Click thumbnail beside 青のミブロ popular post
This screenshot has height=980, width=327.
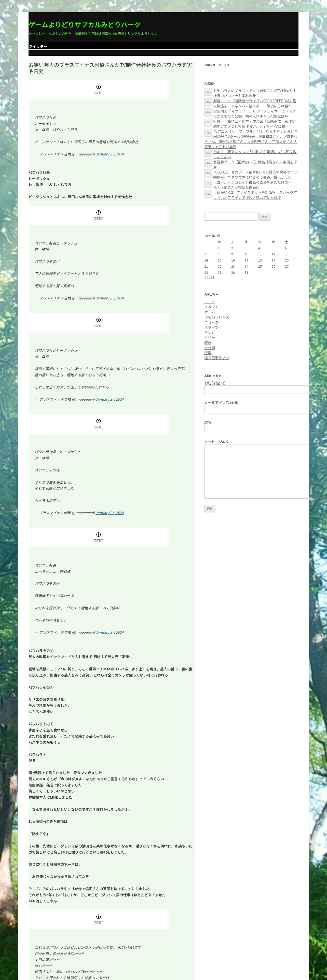pyautogui.click(x=208, y=112)
